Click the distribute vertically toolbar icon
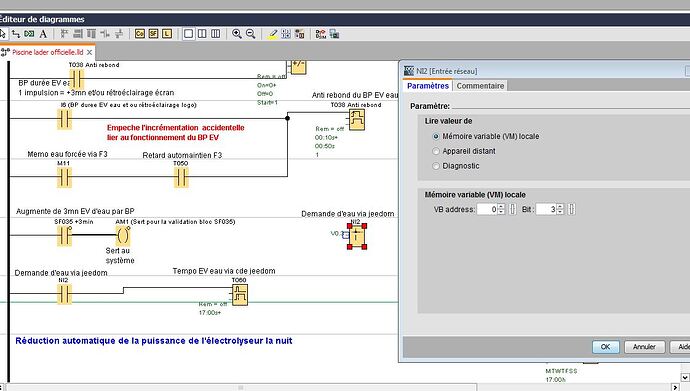The image size is (690, 391). coord(119,34)
